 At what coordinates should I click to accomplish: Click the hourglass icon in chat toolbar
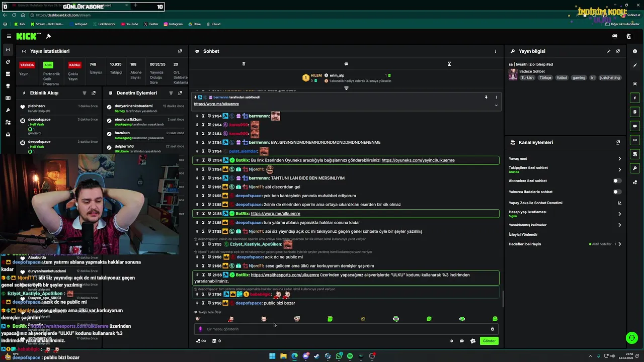click(449, 64)
